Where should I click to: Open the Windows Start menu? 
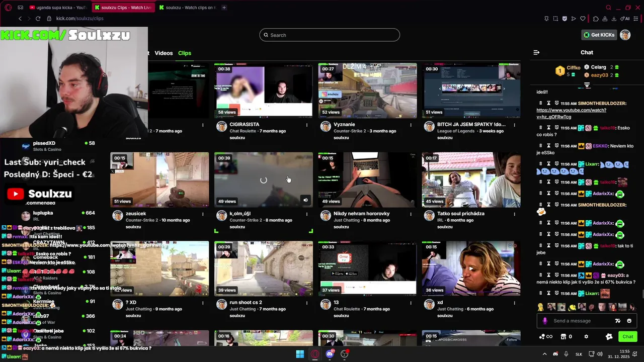click(300, 354)
